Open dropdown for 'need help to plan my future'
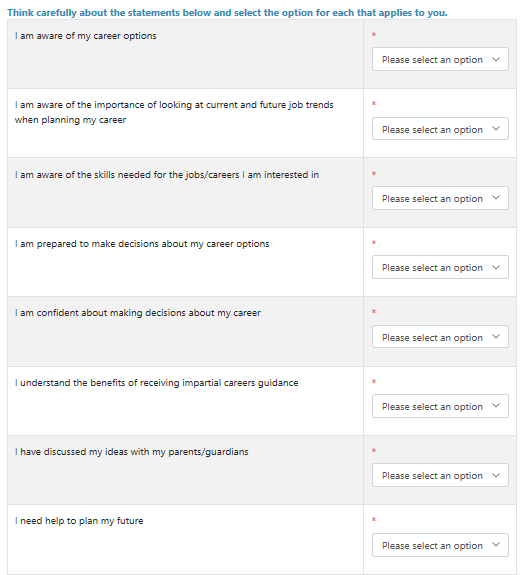Viewport: 529px width, 575px height. (x=440, y=545)
